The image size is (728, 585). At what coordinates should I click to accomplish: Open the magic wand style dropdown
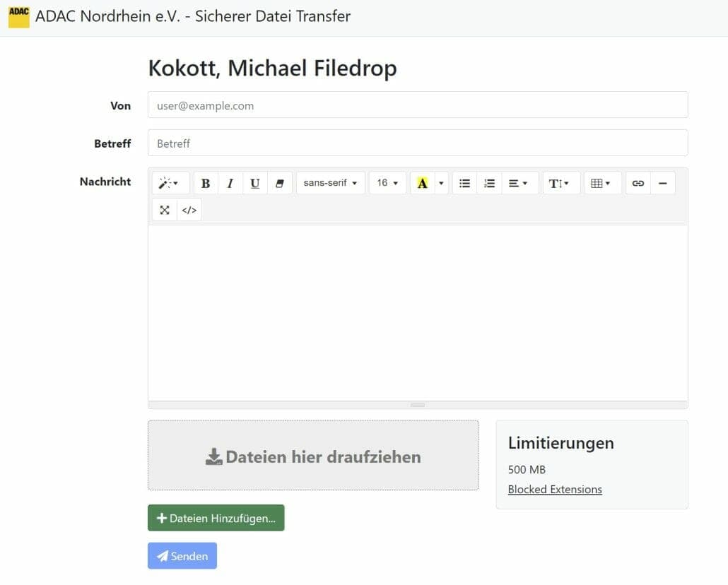(x=170, y=183)
